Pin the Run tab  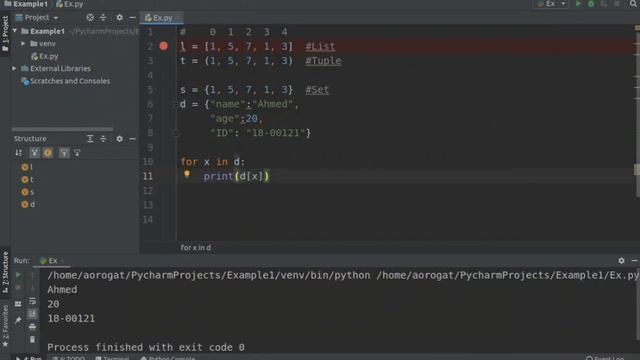pos(18,320)
